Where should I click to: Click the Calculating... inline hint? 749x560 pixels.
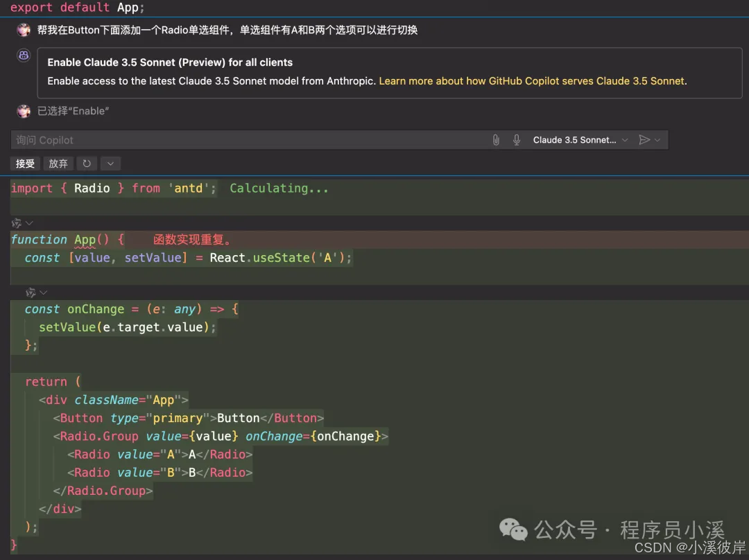tap(279, 189)
